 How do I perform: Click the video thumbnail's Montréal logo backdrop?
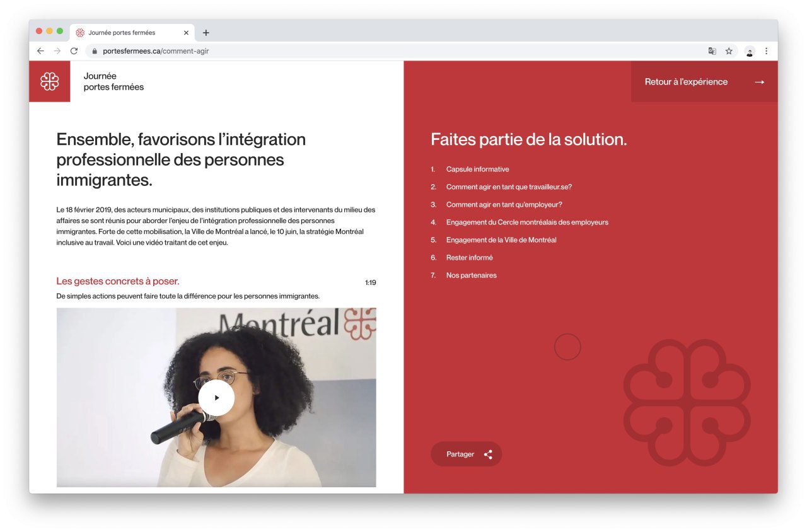296,323
